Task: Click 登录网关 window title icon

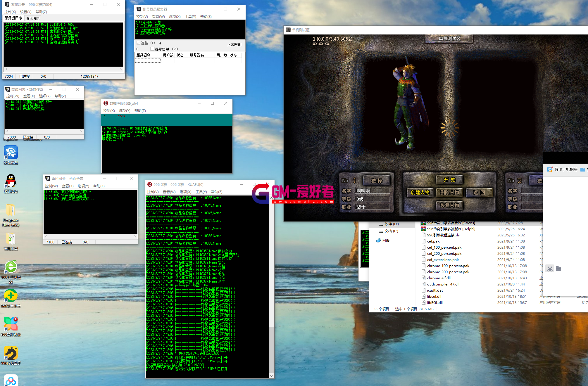Action: tap(8, 89)
